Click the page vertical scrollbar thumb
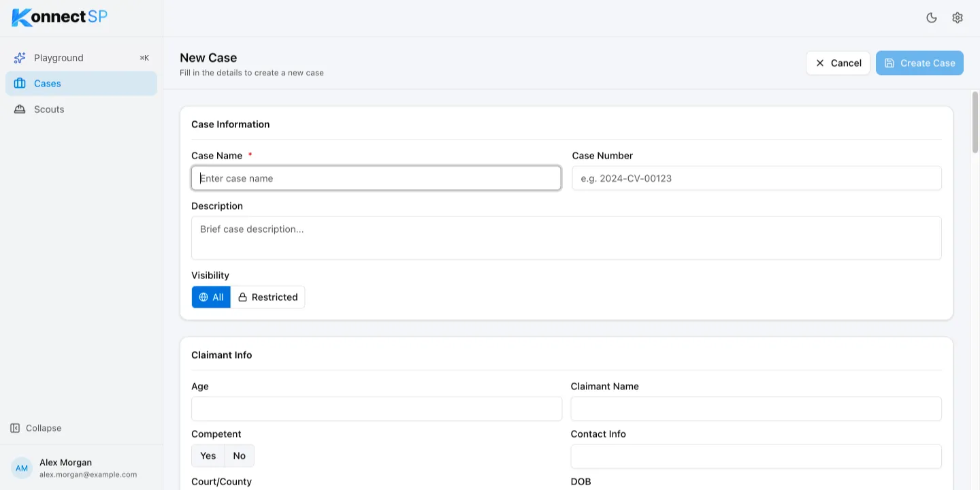 click(x=975, y=122)
